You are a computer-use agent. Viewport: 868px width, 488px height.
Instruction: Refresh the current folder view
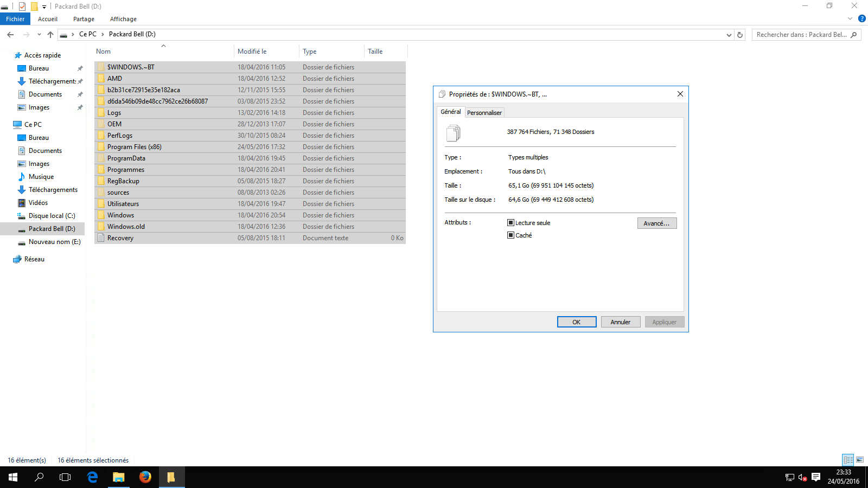point(740,35)
